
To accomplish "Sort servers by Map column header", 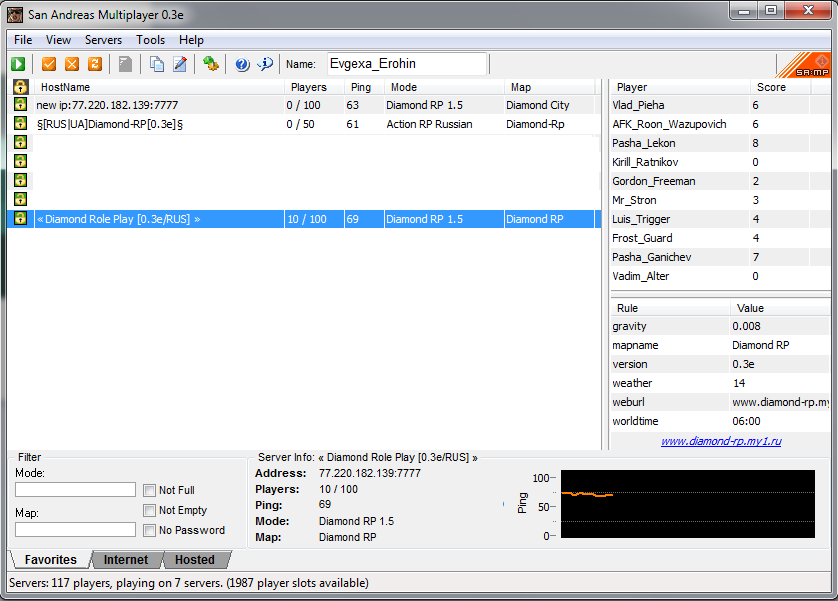I will click(549, 87).
